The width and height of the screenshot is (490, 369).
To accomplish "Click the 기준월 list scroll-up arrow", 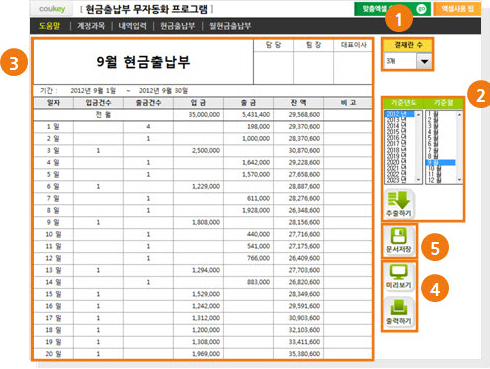I will (459, 114).
